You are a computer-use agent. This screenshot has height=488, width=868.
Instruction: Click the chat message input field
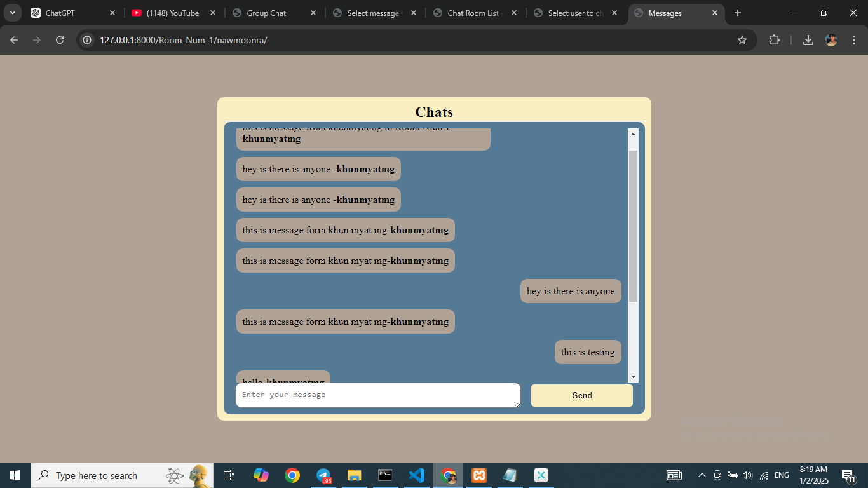point(377,395)
